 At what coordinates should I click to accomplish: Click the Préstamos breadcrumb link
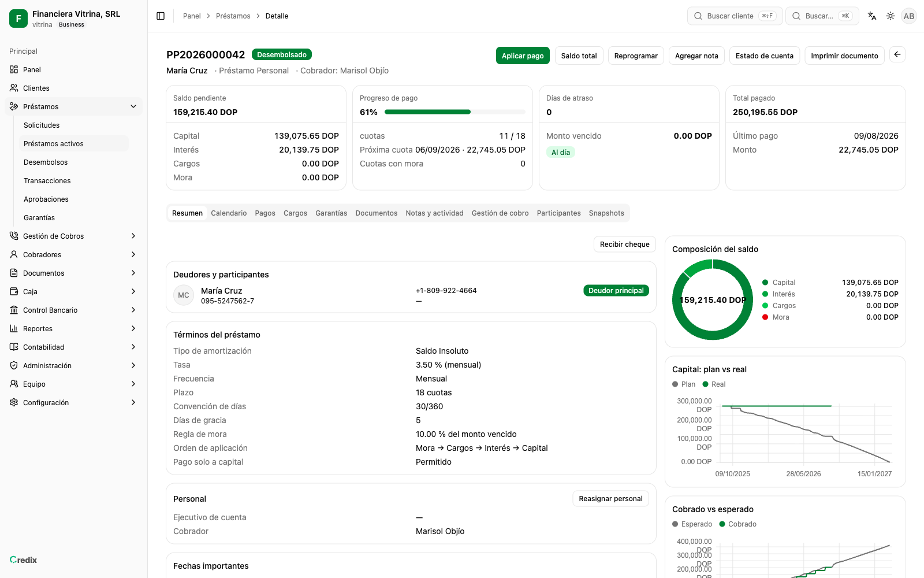pos(233,16)
